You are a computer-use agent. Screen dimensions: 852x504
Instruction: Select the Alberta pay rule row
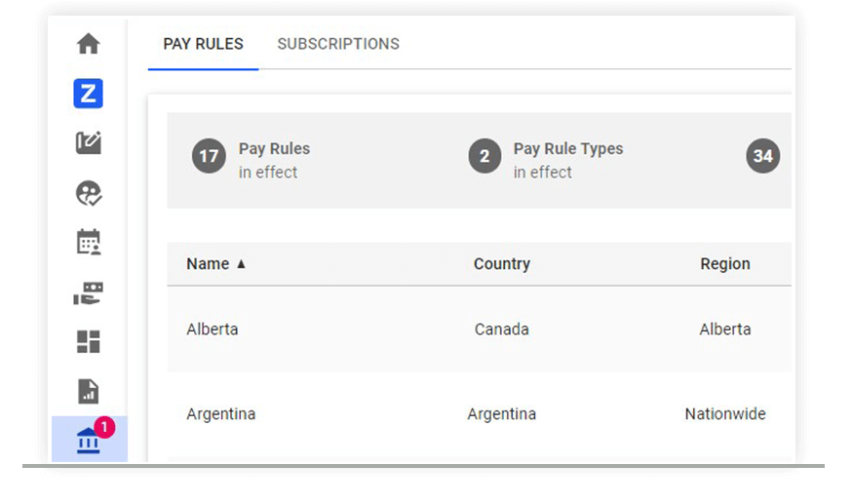(213, 330)
